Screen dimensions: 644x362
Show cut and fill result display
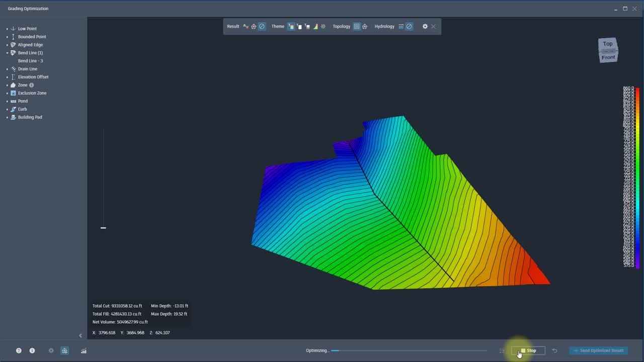coord(246,27)
